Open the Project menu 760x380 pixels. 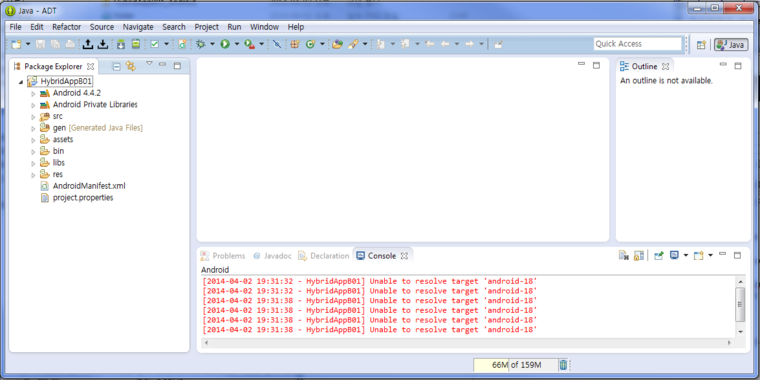[x=206, y=27]
